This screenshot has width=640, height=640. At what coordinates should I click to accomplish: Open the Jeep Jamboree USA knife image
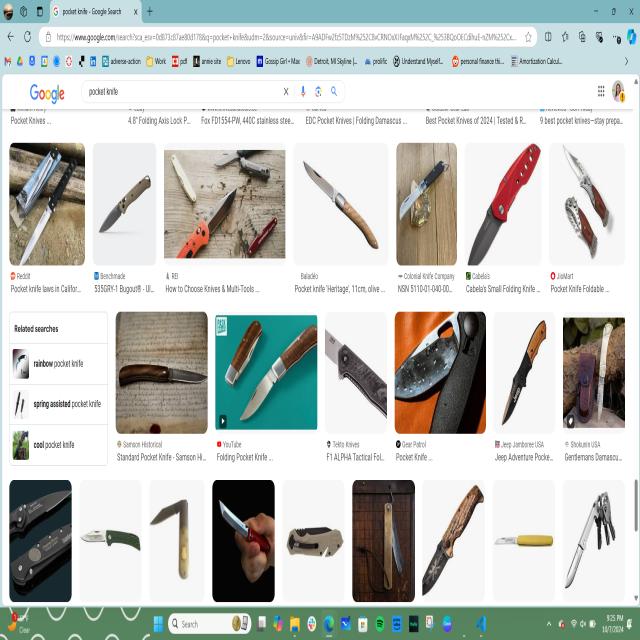[524, 372]
